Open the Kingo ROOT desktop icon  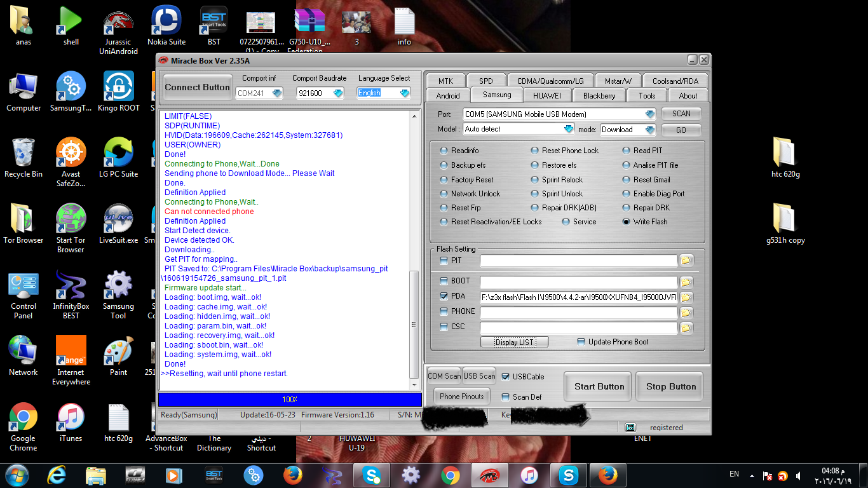[x=119, y=93]
